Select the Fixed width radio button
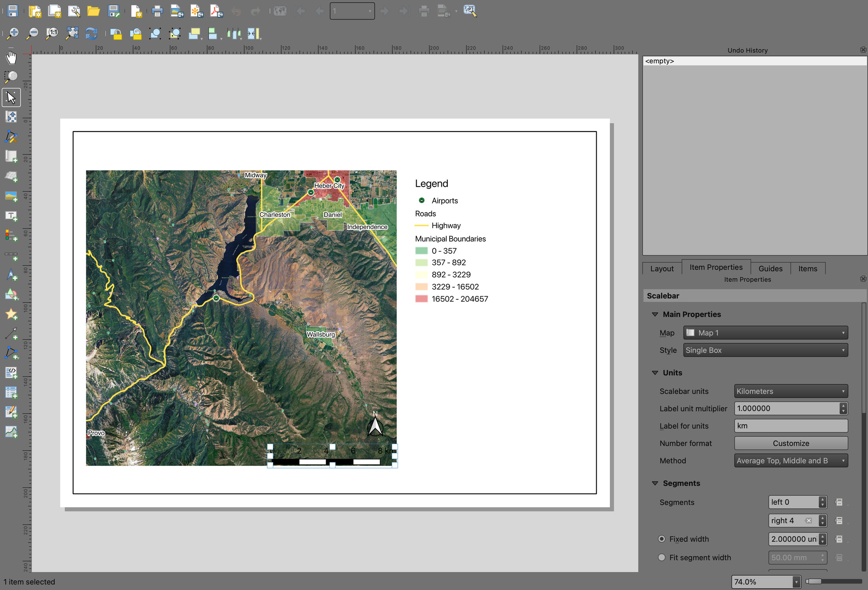868x590 pixels. (x=661, y=539)
